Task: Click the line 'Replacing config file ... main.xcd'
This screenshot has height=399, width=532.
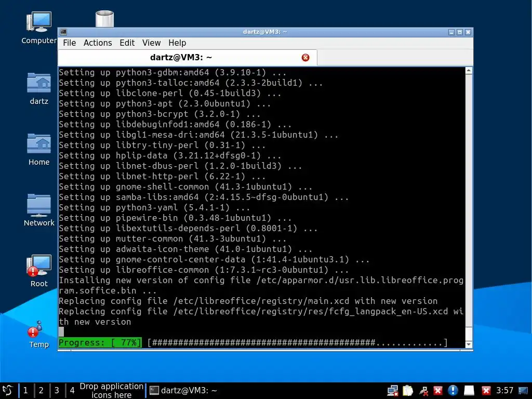Action: tap(248, 301)
